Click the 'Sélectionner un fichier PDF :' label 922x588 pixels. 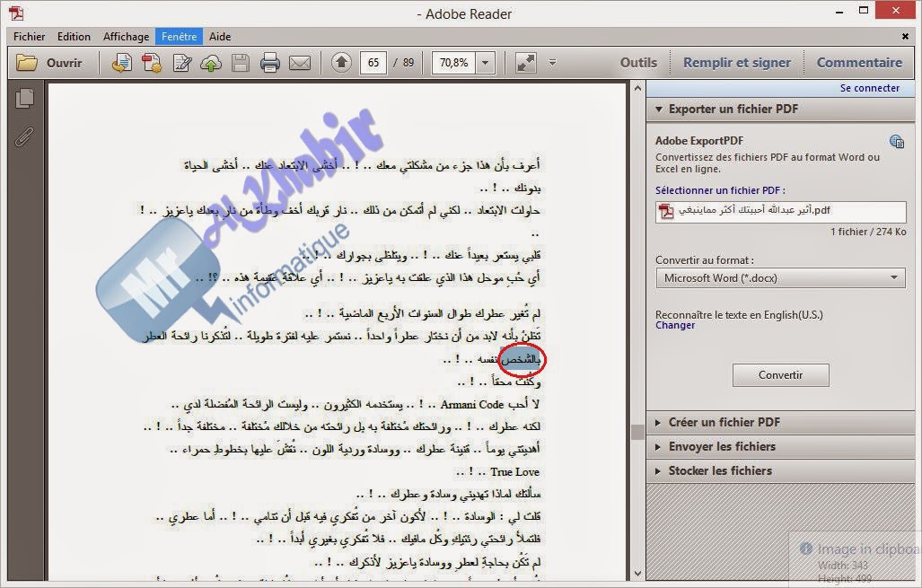click(720, 190)
